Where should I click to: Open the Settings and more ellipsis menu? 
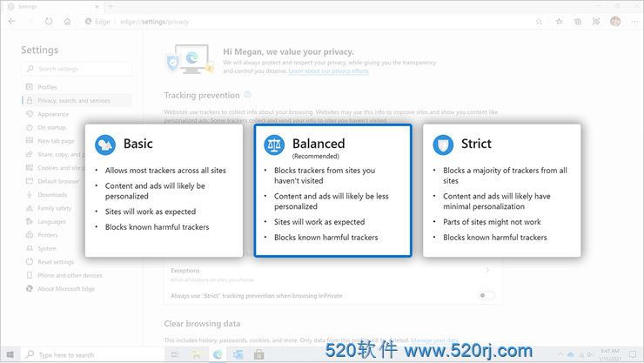click(x=634, y=22)
